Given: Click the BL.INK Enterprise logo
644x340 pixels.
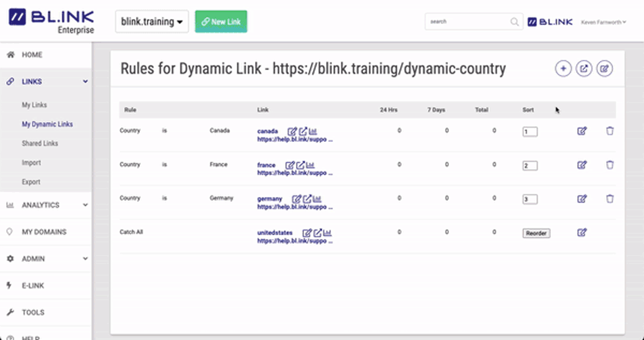Looking at the screenshot, I should (x=51, y=21).
